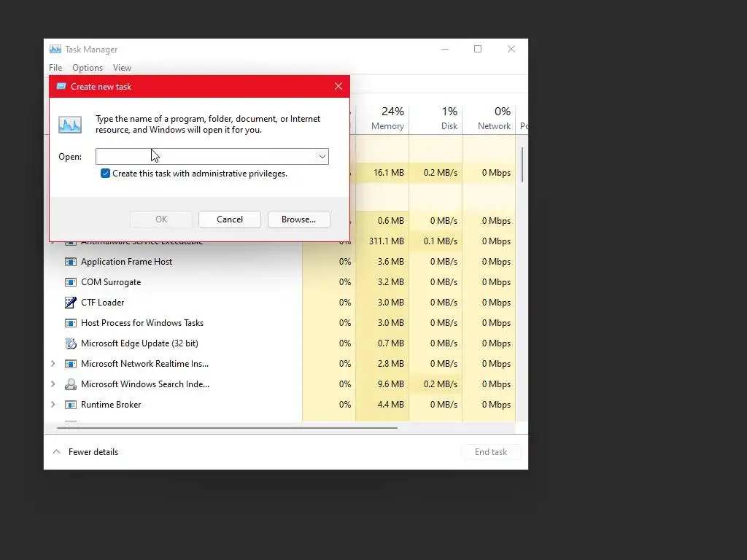The width and height of the screenshot is (747, 560).
Task: Click the Task Manager title bar icon
Action: click(x=55, y=49)
